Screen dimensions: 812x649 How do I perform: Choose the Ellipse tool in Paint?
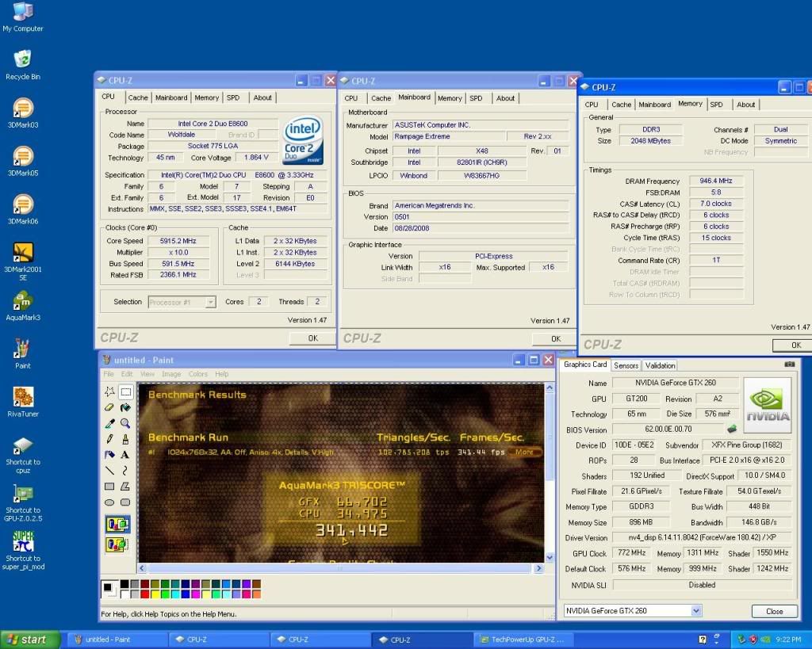click(109, 502)
